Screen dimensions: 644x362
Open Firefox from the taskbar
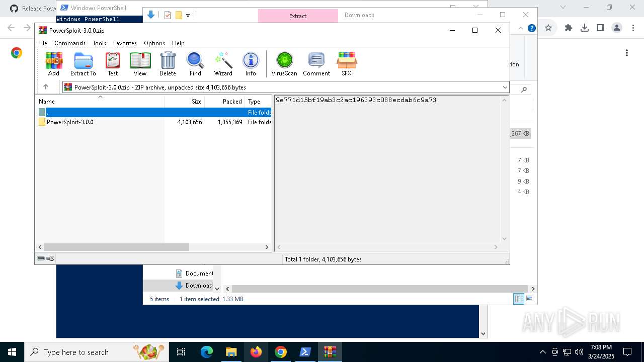[256, 352]
